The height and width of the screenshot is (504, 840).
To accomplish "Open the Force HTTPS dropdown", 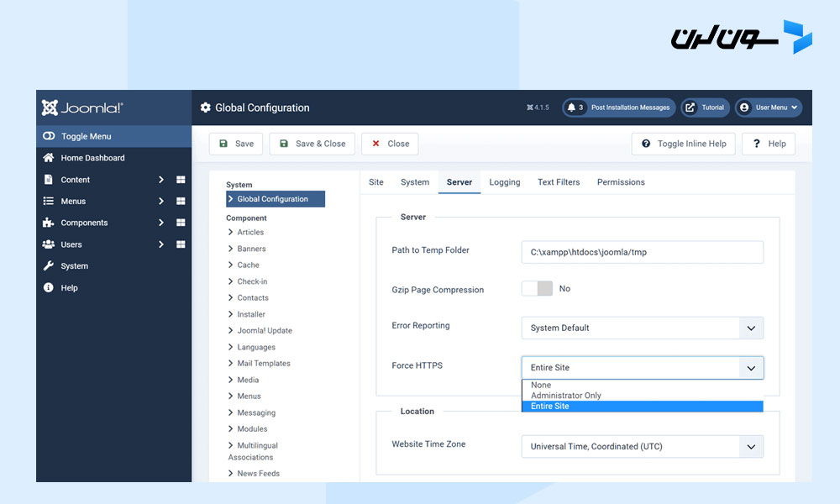I will pos(643,367).
